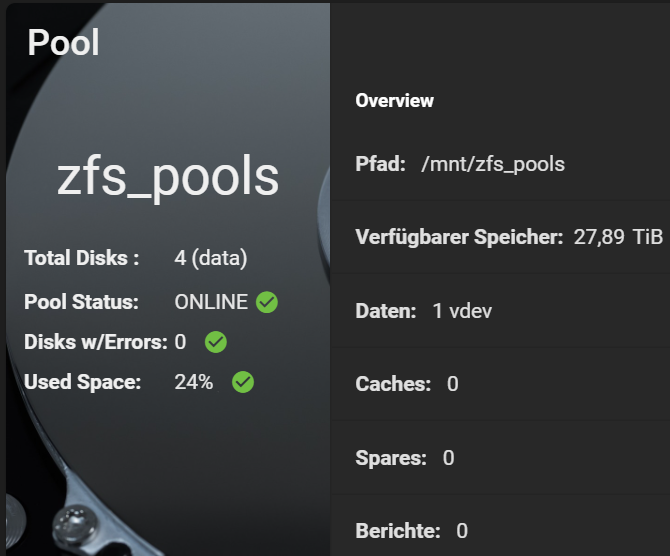Click the Pool Status label

tap(81, 302)
